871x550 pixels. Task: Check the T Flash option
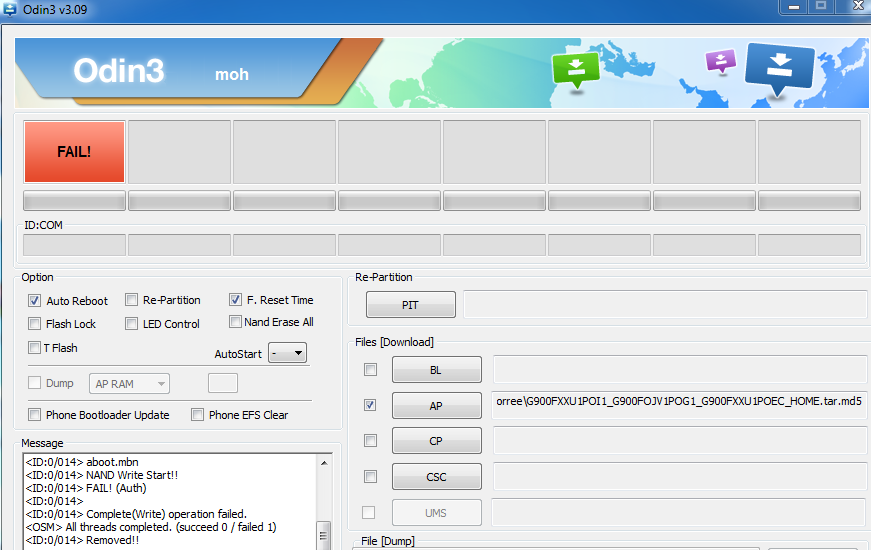(x=34, y=348)
